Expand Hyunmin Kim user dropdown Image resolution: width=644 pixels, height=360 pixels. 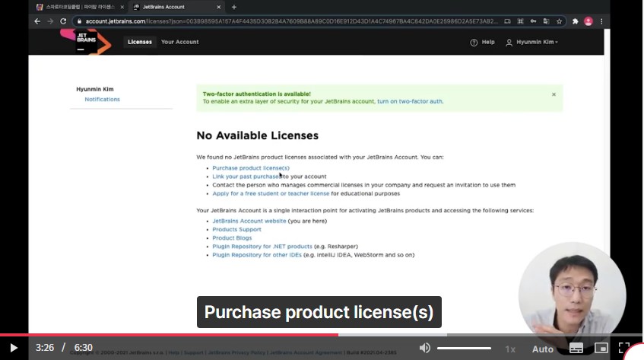coord(532,42)
